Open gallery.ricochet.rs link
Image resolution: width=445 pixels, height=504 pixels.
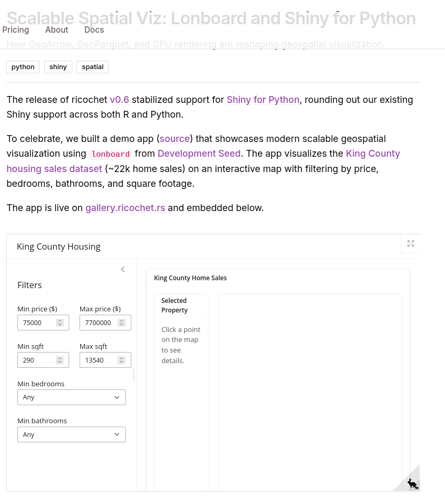(x=125, y=208)
